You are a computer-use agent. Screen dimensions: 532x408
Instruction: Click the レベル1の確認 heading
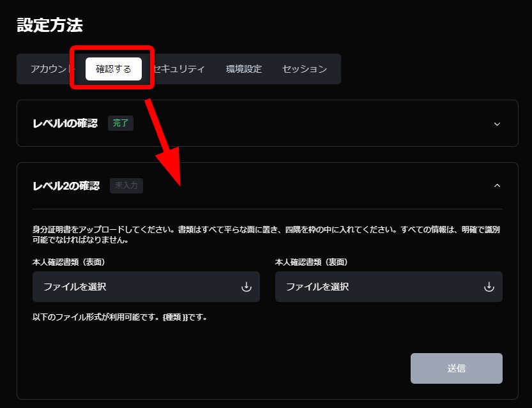coord(65,123)
